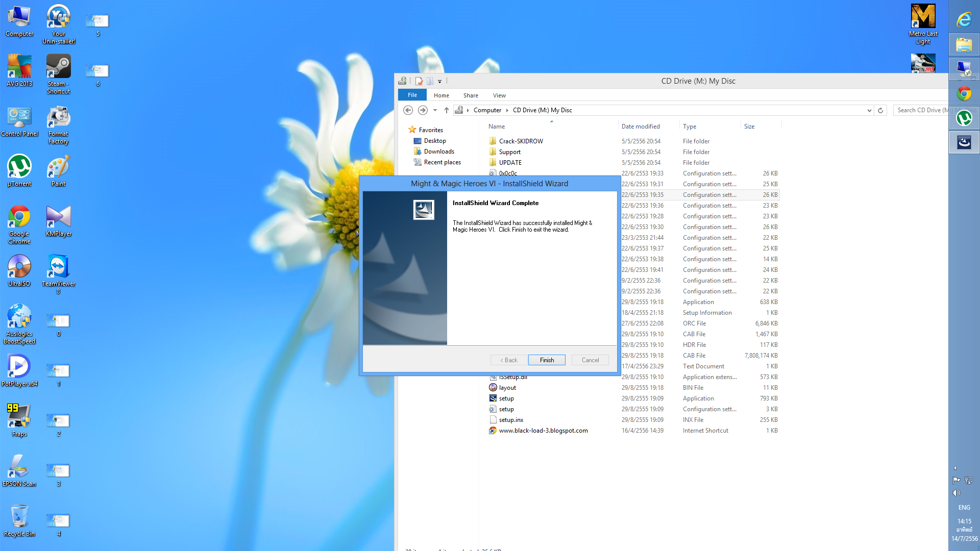Refresh the CD Drive folder view
The image size is (980, 551).
coord(880,110)
